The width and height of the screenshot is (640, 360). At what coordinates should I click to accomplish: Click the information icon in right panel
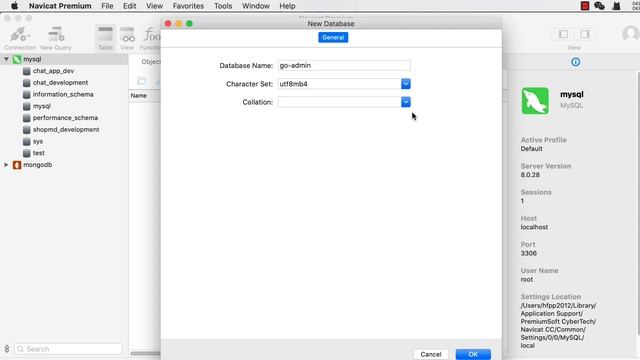(576, 62)
